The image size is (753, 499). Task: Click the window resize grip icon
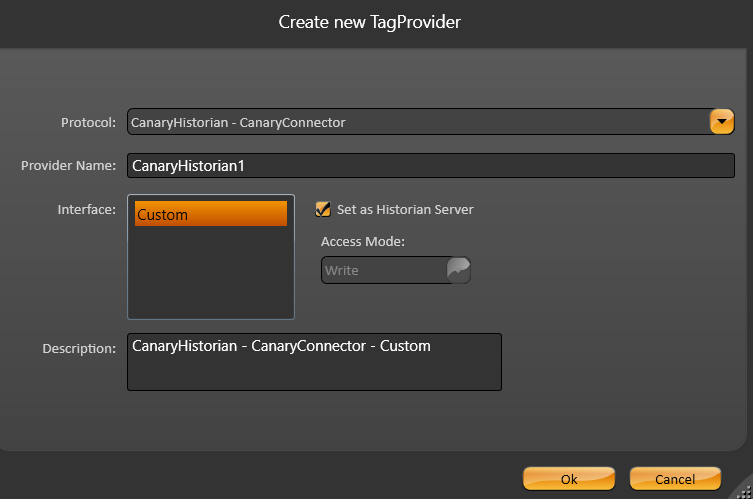click(744, 492)
